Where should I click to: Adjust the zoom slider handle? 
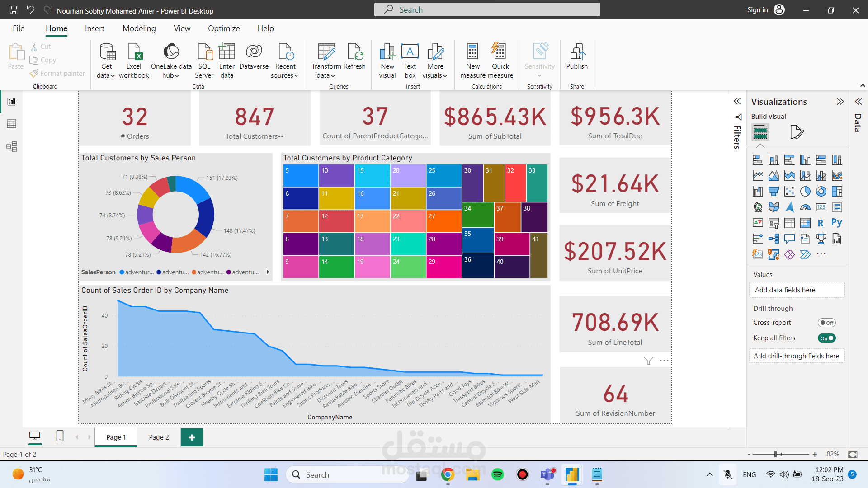775,454
